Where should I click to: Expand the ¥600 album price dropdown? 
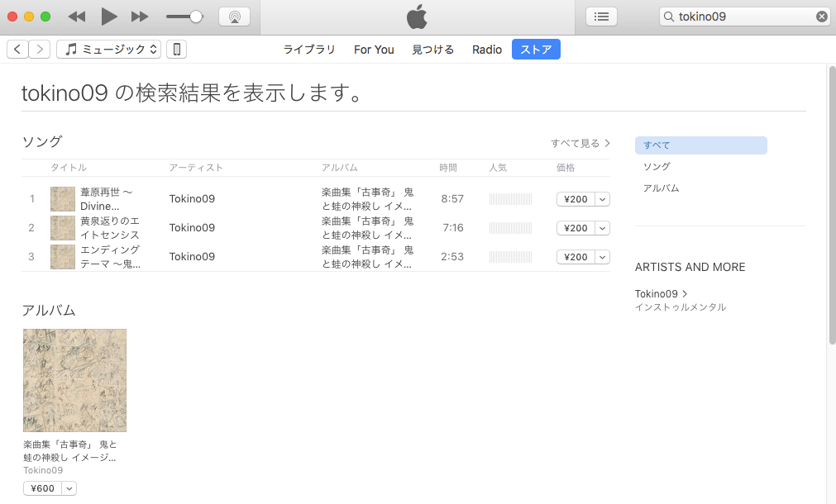pos(69,488)
